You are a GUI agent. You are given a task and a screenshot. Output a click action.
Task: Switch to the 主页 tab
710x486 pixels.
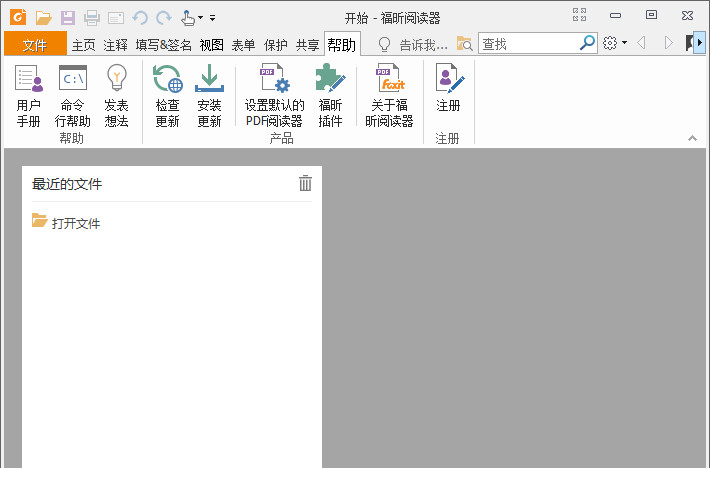coord(83,45)
